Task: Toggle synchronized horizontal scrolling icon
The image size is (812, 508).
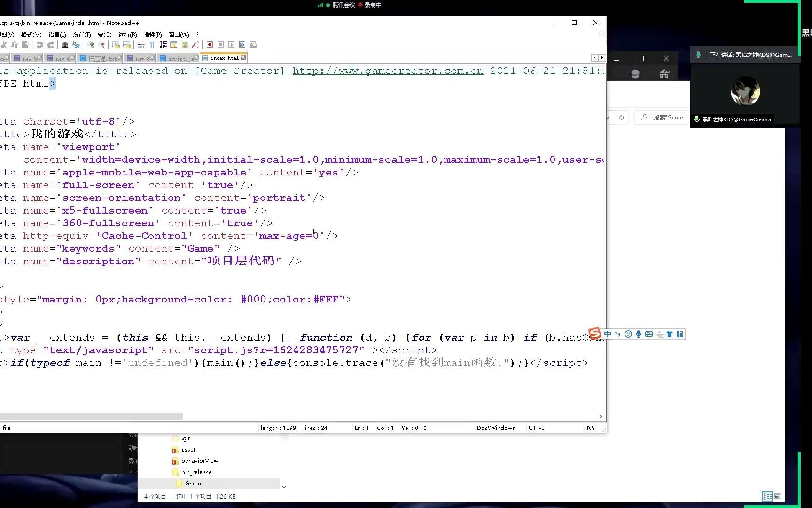Action: point(127,45)
